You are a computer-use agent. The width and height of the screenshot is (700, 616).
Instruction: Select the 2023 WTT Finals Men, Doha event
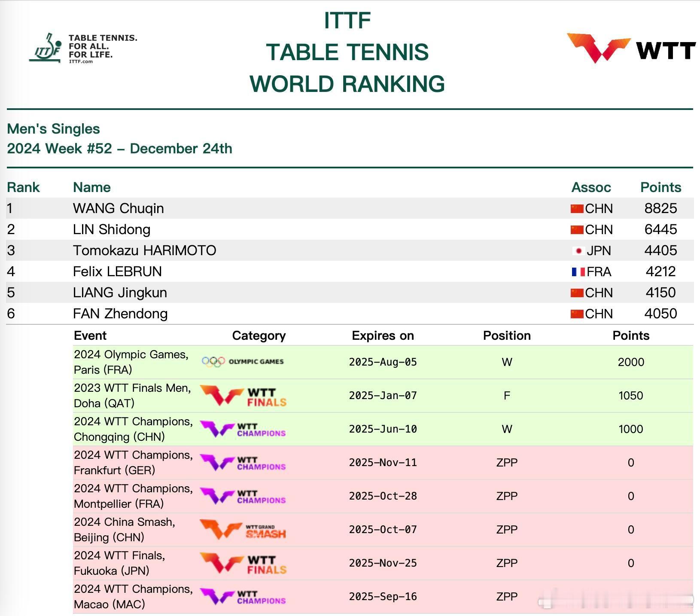point(132,396)
